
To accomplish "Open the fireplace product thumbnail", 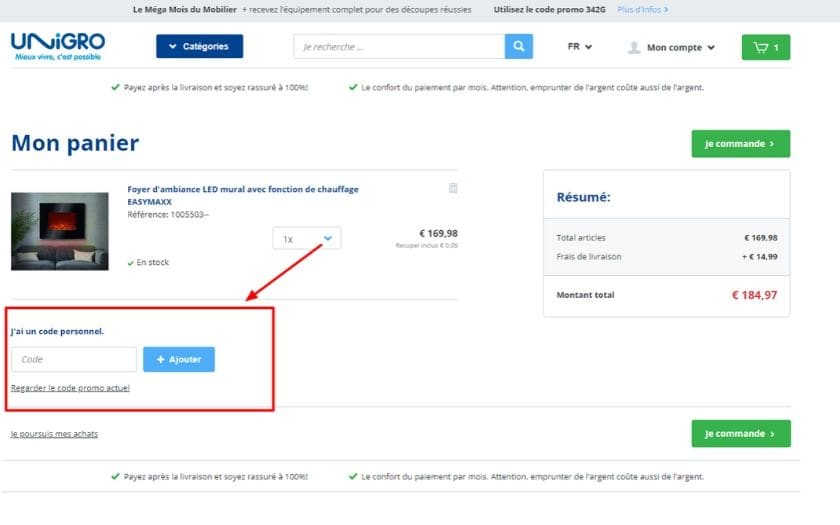I will (59, 231).
